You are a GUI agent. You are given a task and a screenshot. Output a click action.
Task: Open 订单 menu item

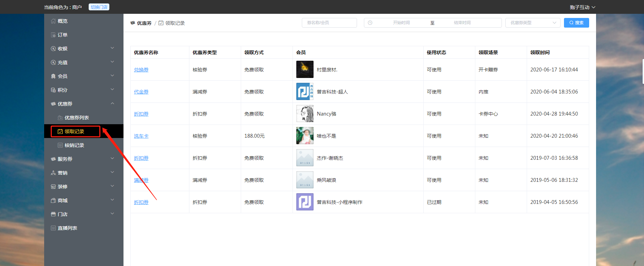pyautogui.click(x=84, y=35)
